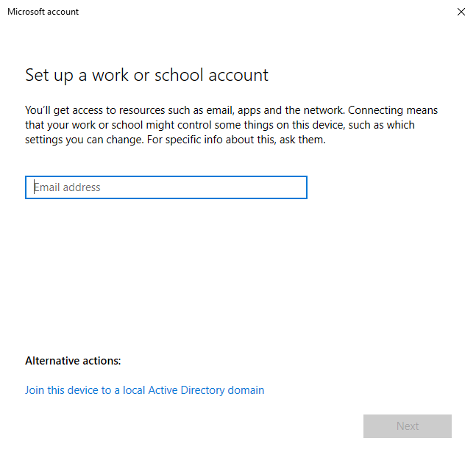476x463 pixels.
Task: Open Join this device to a local Active Directory domain link
Action: point(144,390)
